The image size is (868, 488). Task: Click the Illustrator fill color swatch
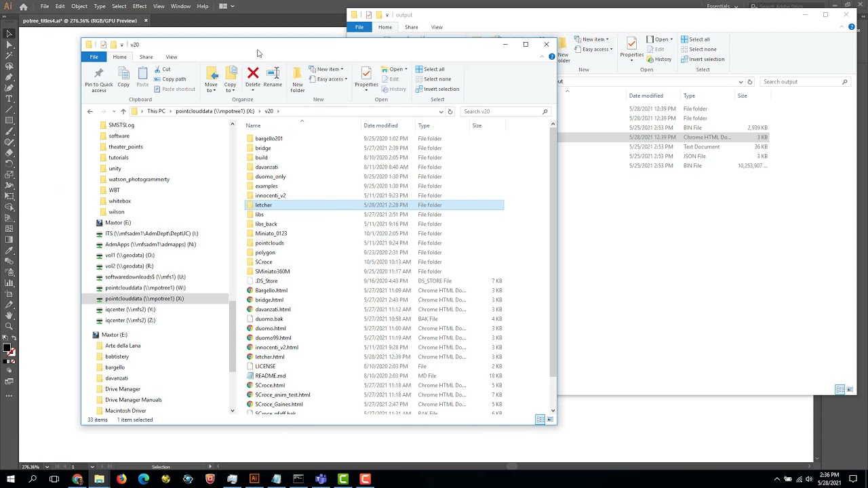(6, 348)
